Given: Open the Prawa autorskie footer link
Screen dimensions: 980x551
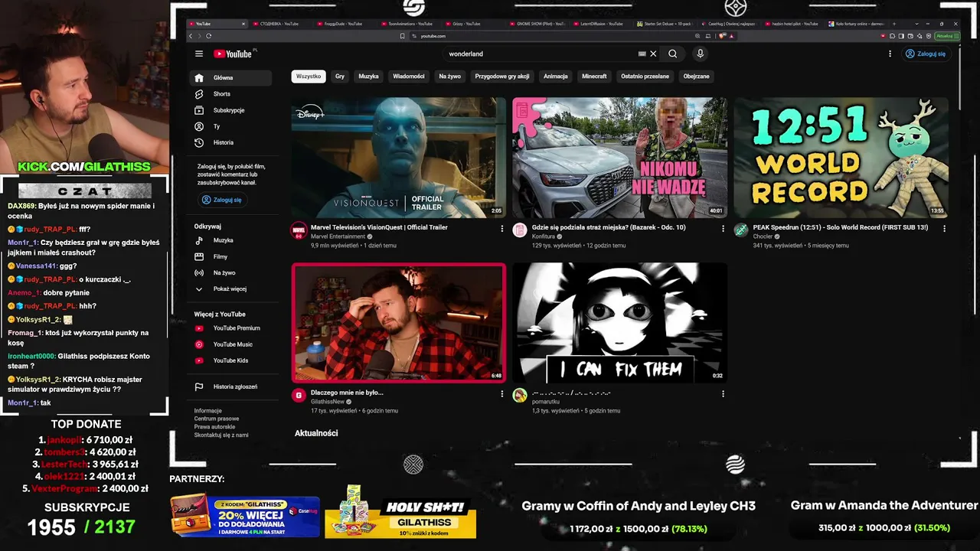Looking at the screenshot, I should point(212,427).
